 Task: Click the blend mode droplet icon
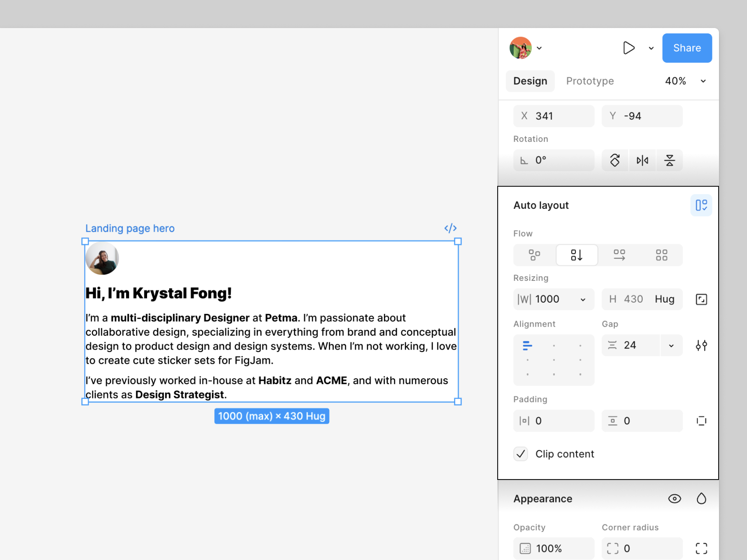(x=701, y=499)
